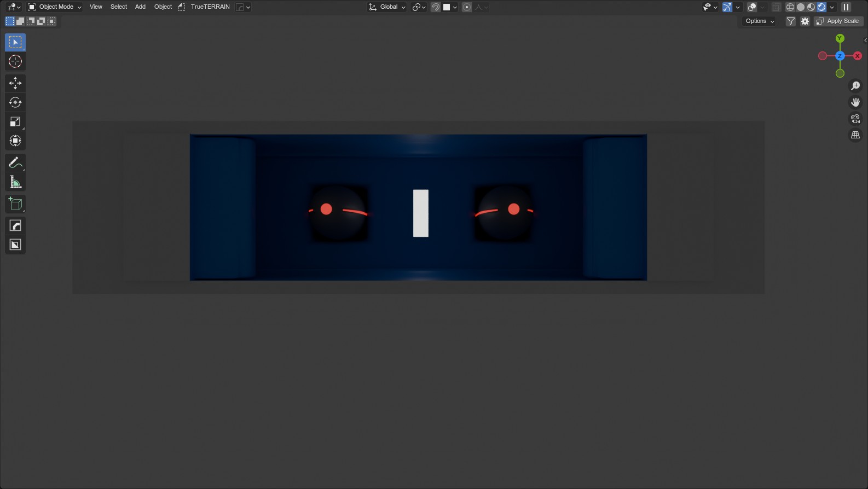
Task: Open the dropdown right of TrueTERRAIN
Action: tap(243, 7)
